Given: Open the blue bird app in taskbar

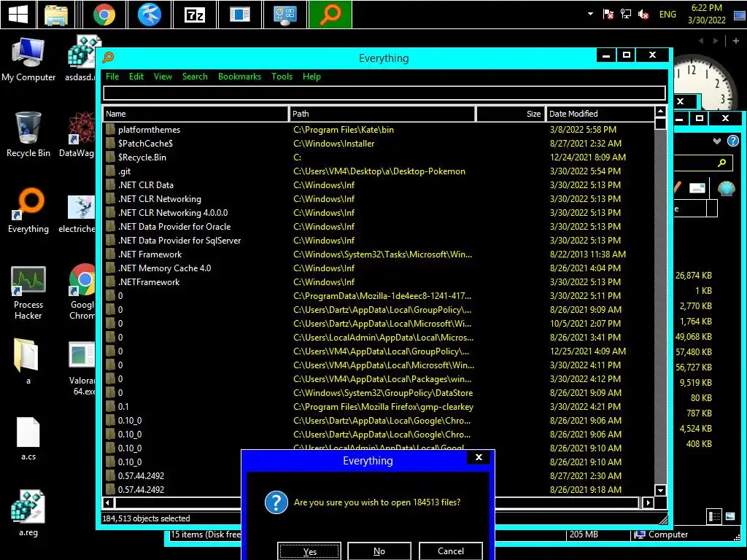Looking at the screenshot, I should 149,15.
